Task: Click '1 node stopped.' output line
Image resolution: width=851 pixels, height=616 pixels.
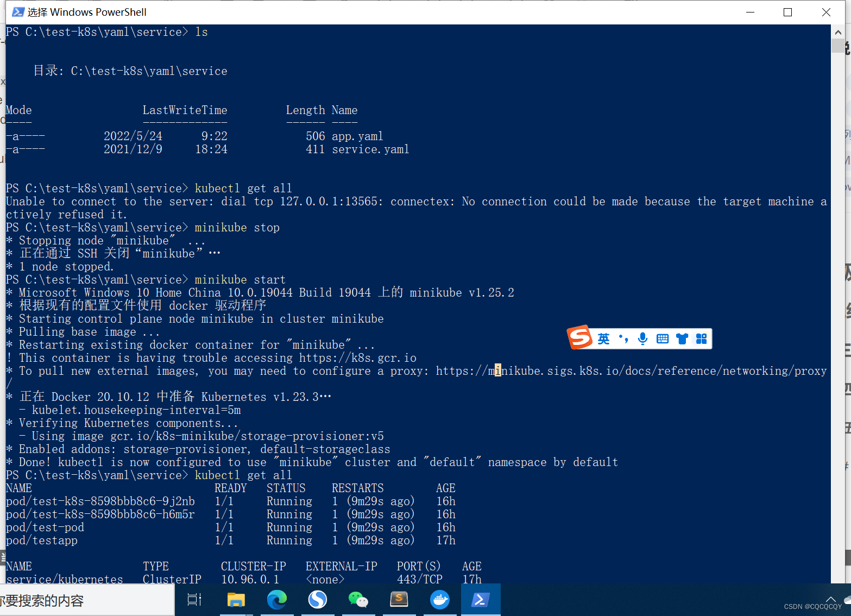Action: point(60,267)
